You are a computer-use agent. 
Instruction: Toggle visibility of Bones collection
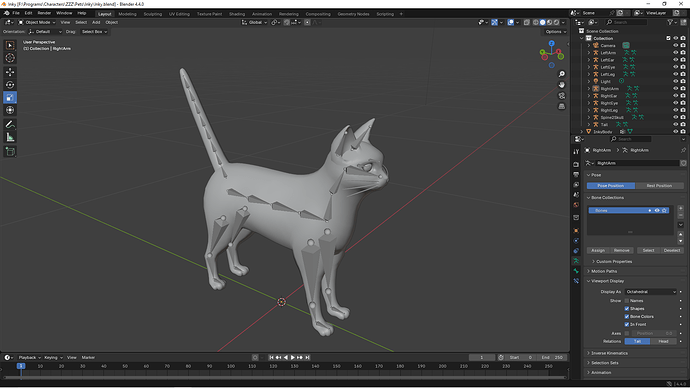point(657,210)
